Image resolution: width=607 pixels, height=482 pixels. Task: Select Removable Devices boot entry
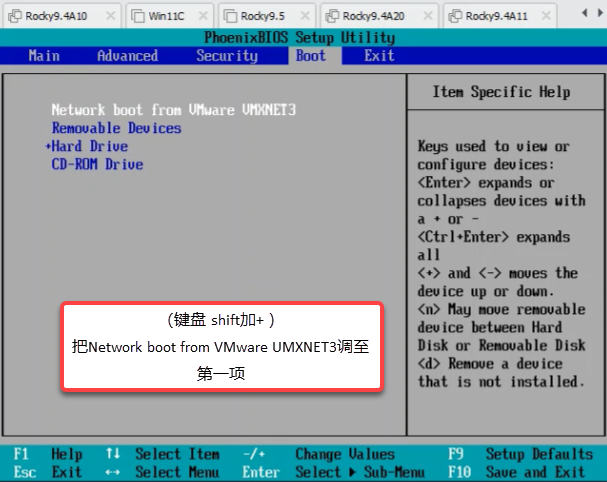pyautogui.click(x=116, y=128)
